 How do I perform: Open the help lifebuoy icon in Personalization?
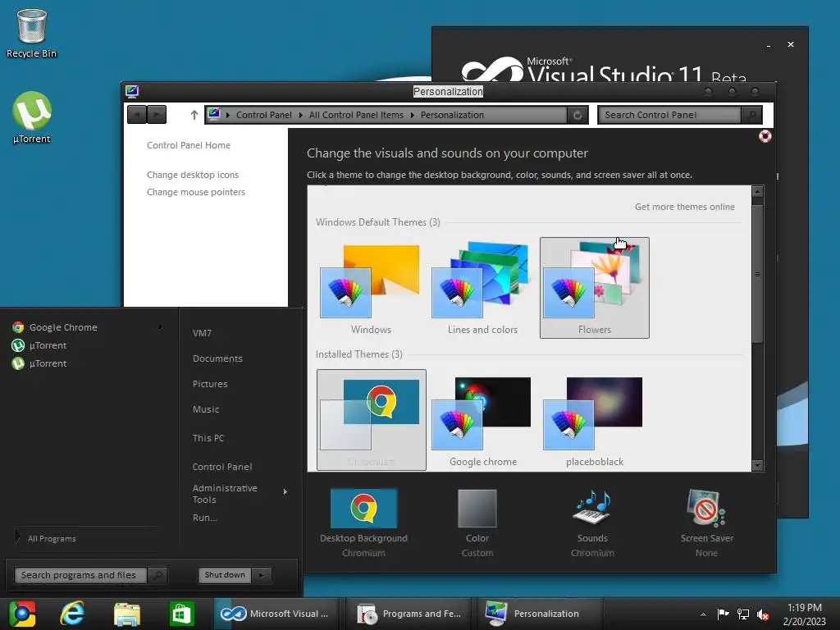pos(765,136)
